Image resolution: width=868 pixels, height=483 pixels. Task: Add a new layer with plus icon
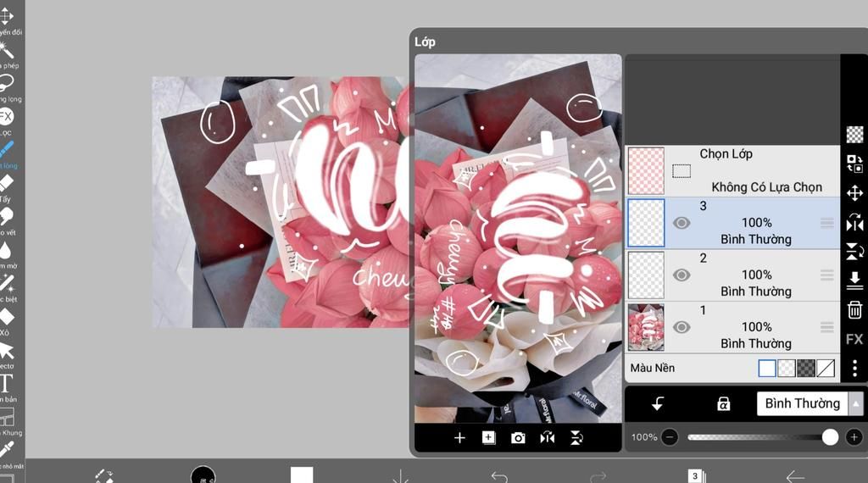coord(459,438)
